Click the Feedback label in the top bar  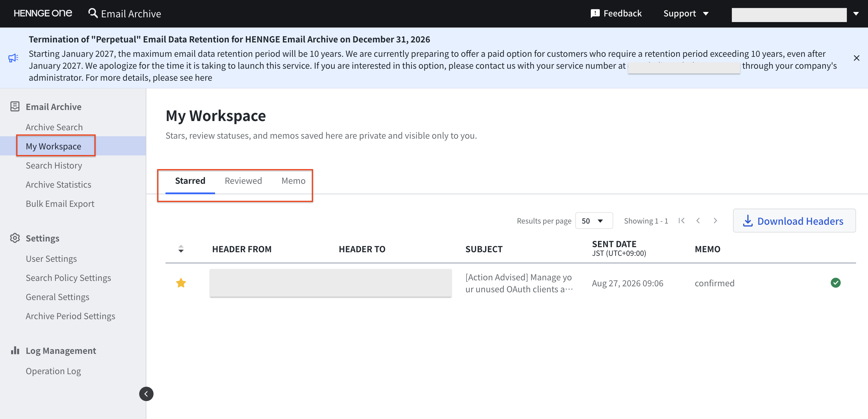pyautogui.click(x=622, y=13)
